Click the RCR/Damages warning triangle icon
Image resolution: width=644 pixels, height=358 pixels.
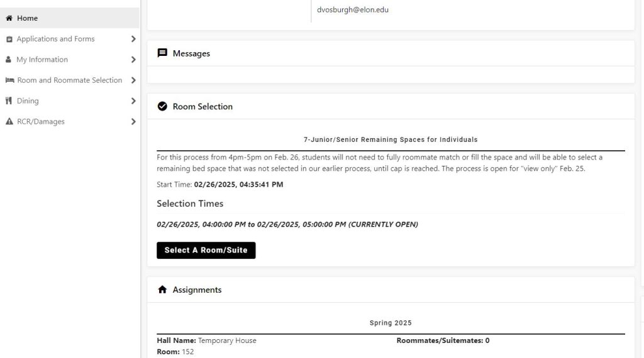pos(9,122)
